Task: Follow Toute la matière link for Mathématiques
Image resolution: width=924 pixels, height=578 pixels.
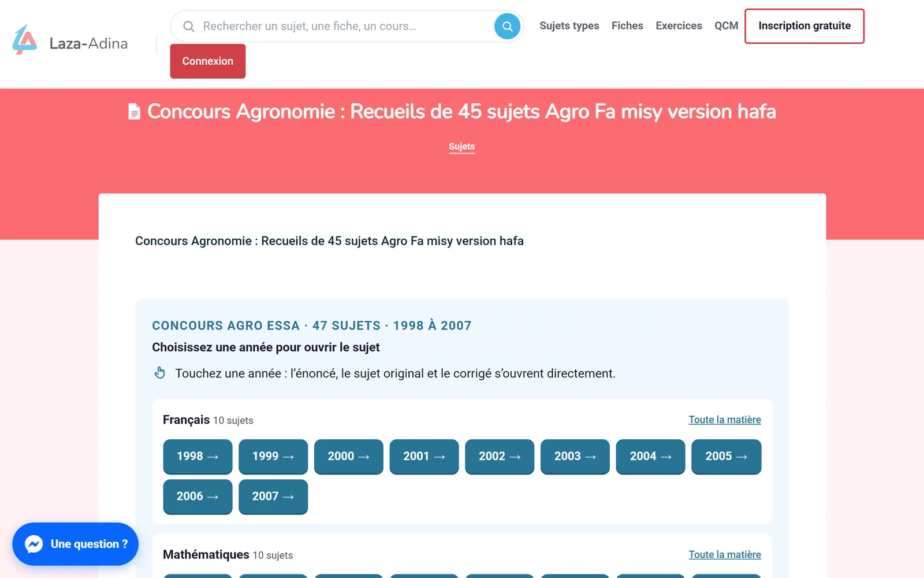Action: pyautogui.click(x=725, y=554)
